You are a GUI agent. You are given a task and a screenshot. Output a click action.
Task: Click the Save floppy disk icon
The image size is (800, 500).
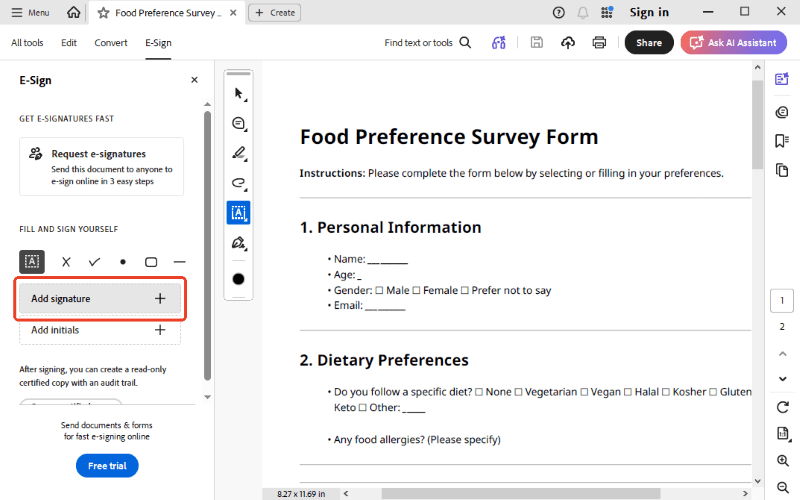point(537,42)
